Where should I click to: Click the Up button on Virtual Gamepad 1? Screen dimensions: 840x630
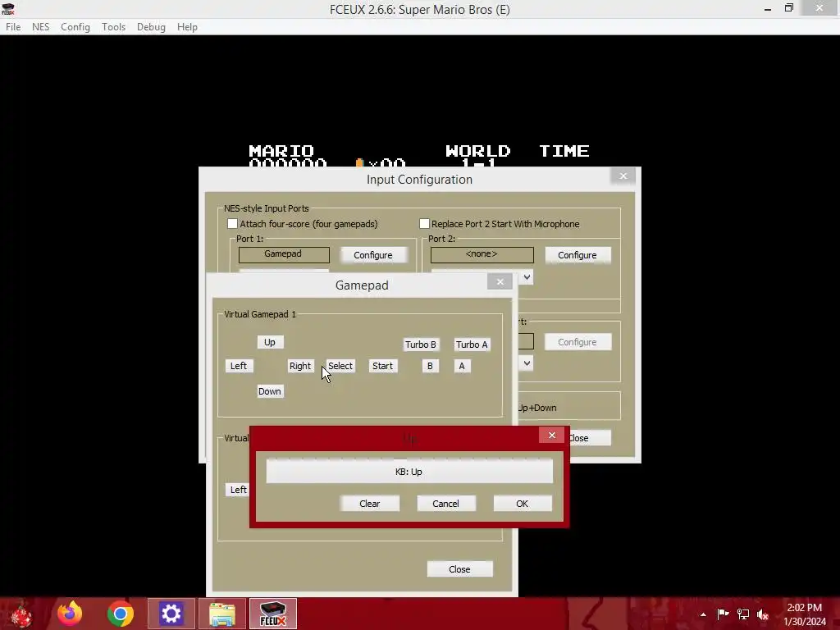(270, 342)
